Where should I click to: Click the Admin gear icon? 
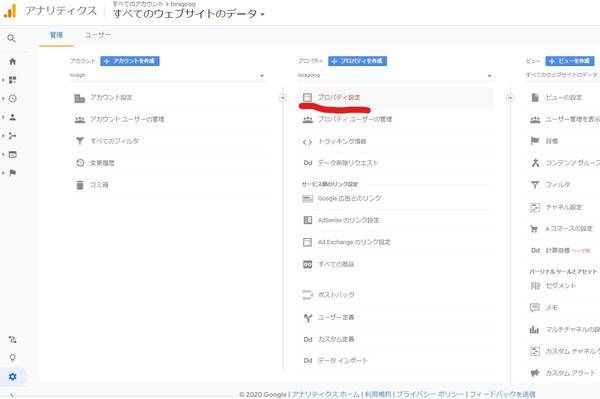12,376
